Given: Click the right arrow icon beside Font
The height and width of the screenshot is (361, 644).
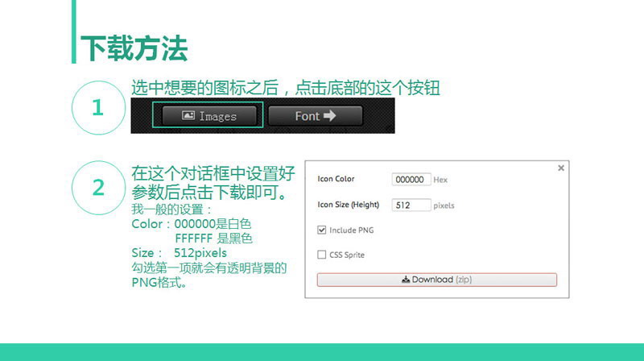Looking at the screenshot, I should (330, 116).
